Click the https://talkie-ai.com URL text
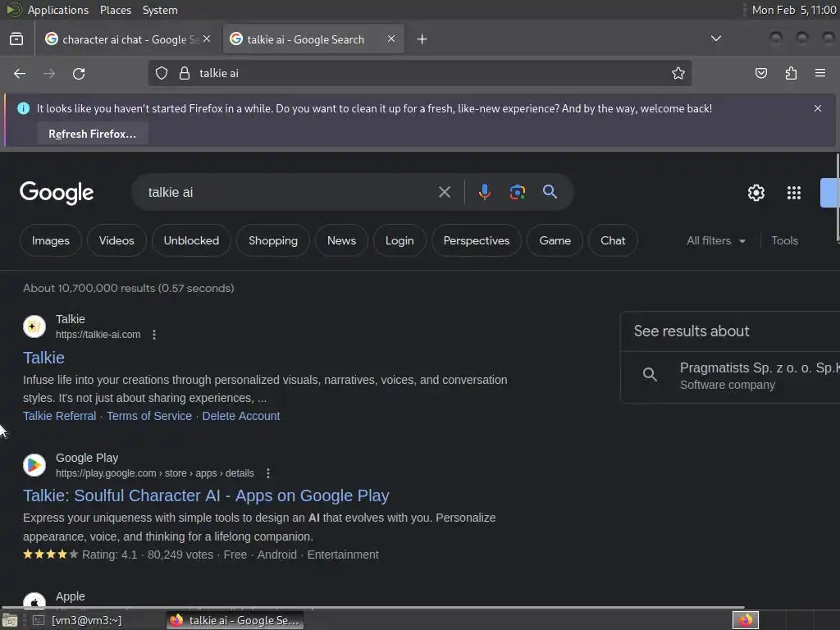Image resolution: width=840 pixels, height=630 pixels. (x=98, y=335)
